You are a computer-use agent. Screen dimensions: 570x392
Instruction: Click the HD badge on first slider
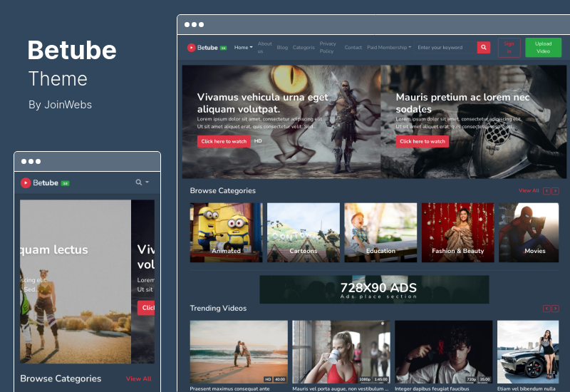point(258,141)
